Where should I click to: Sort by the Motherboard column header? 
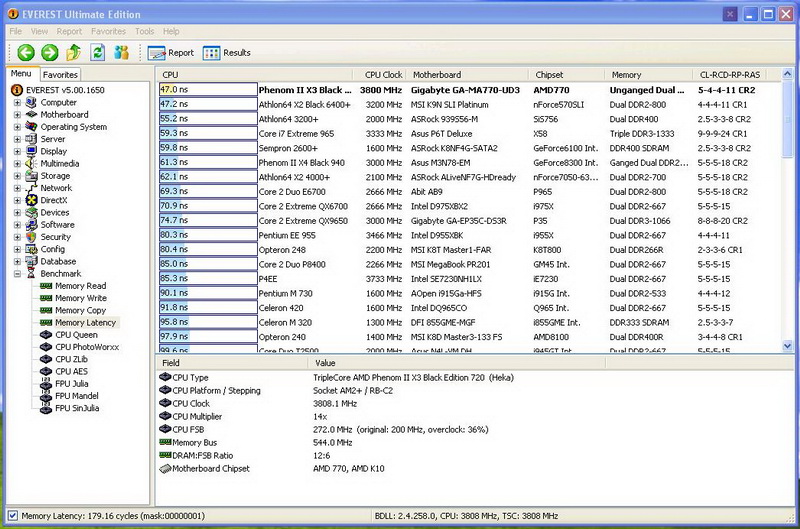[467, 74]
